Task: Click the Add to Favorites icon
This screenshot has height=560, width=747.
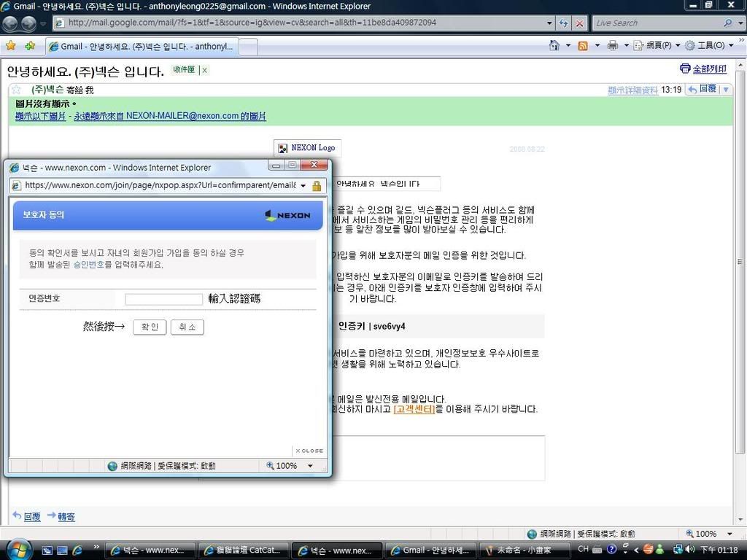Action: (30, 45)
